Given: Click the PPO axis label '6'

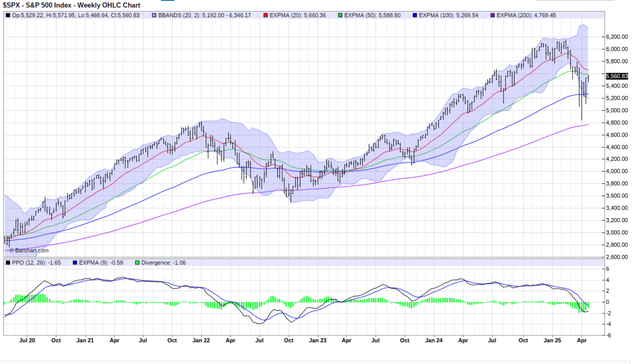Looking at the screenshot, I should tap(608, 269).
